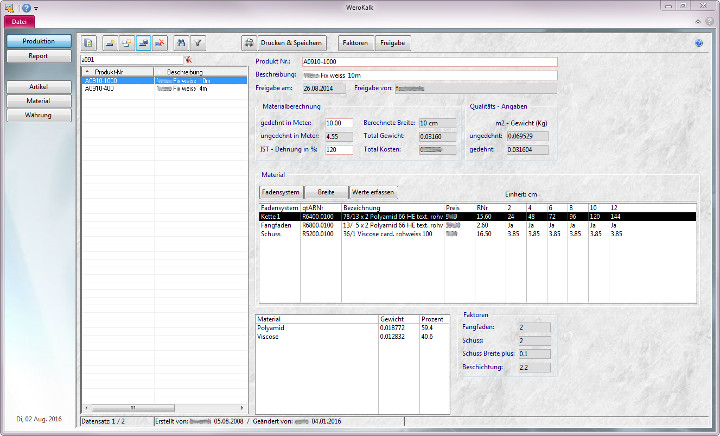Open the Datei tab
The width and height of the screenshot is (720, 436).
click(20, 21)
